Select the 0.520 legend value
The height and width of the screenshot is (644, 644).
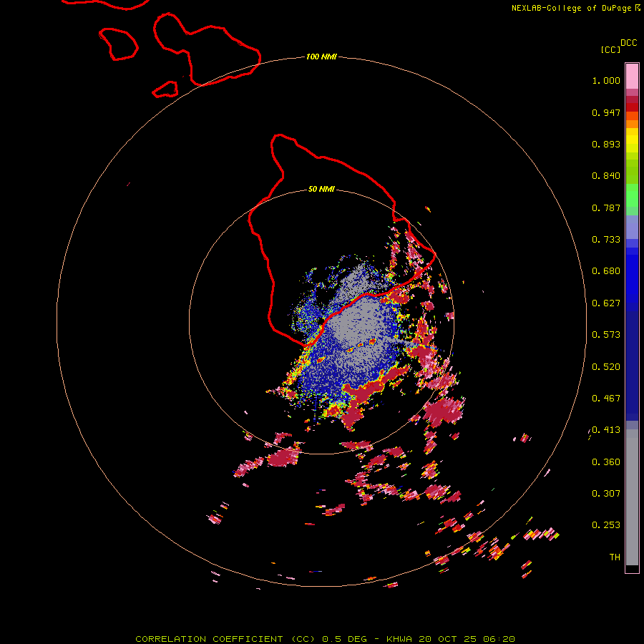(606, 367)
